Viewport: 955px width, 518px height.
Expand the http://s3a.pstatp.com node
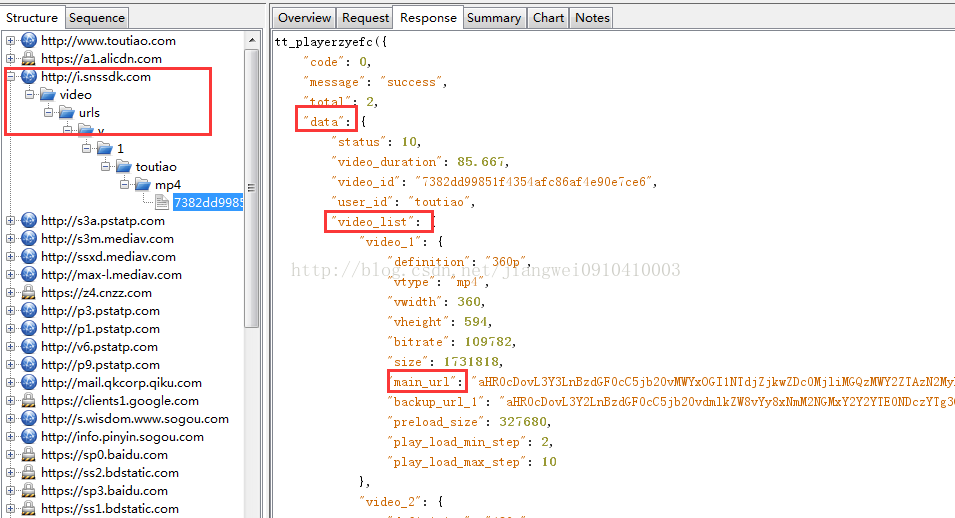(10, 221)
